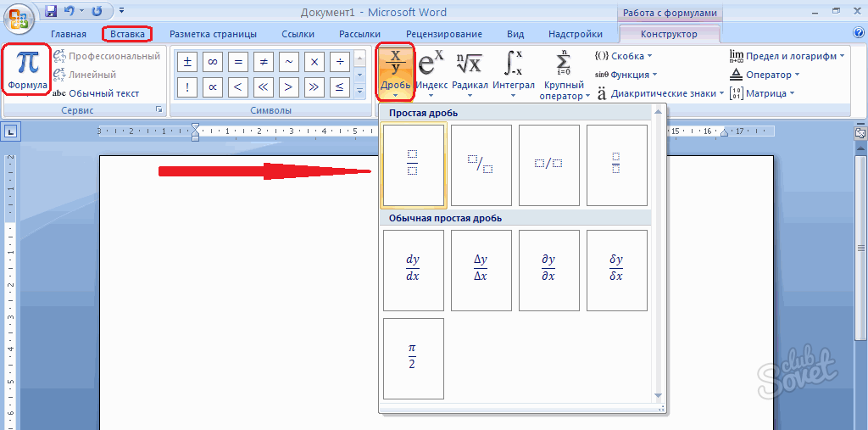Viewport: 868px width, 430px height.
Task: Insert the division sign symbol
Action: click(340, 62)
